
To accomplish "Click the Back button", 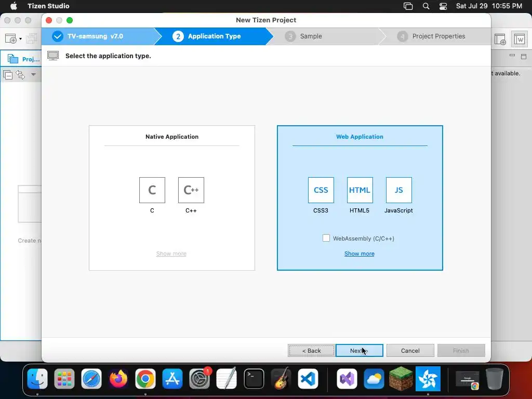I will pos(312,351).
